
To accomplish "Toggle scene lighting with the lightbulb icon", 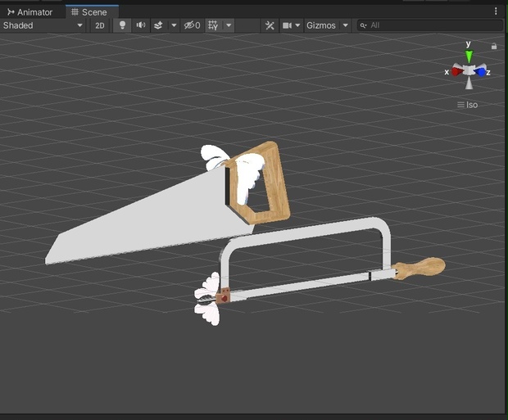I will tap(122, 25).
